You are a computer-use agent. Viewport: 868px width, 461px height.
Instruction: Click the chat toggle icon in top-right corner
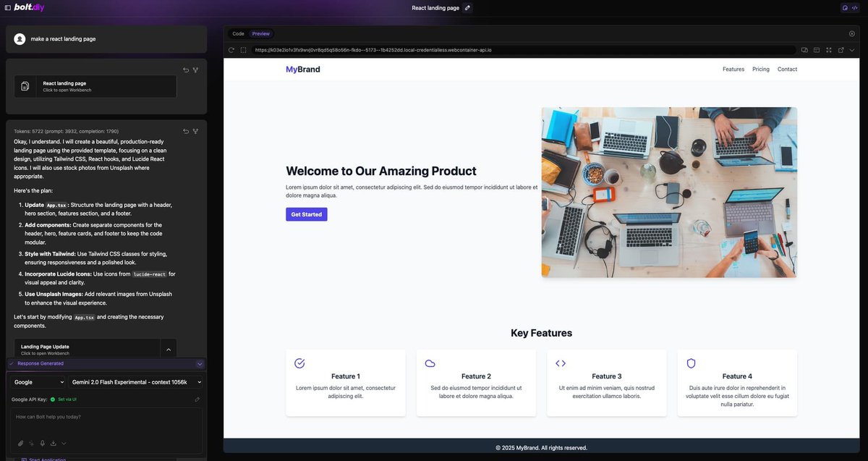(845, 8)
